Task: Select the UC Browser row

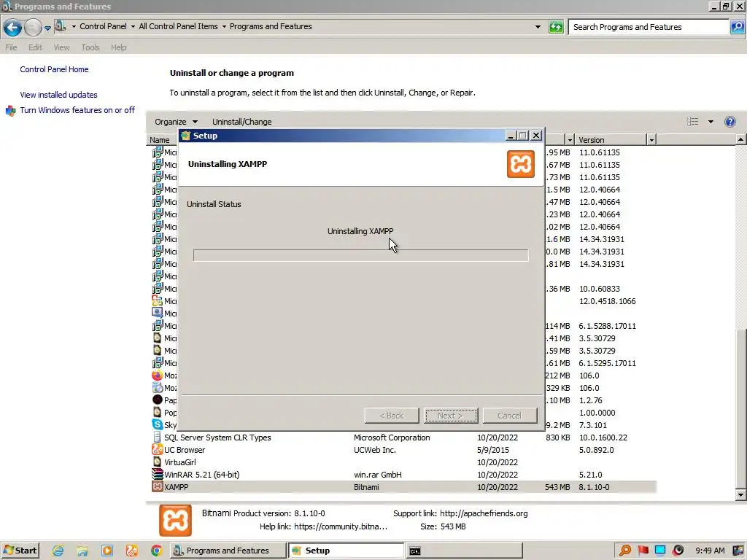Action: click(x=403, y=450)
